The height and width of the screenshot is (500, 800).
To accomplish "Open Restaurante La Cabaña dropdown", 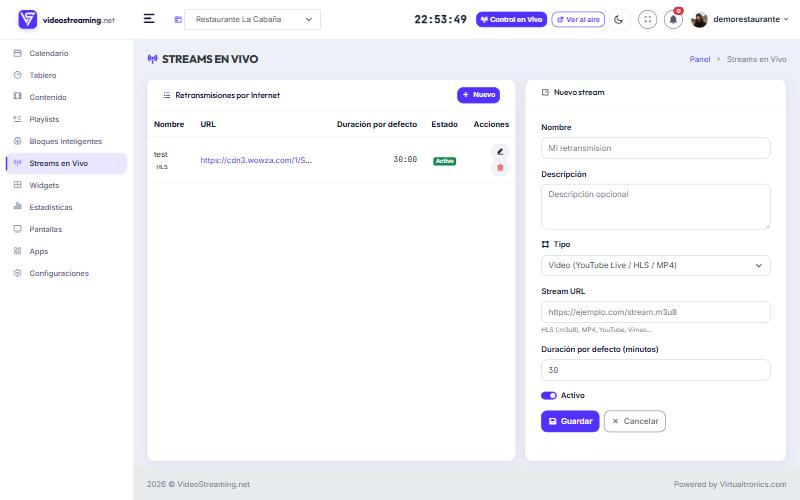I will 252,19.
